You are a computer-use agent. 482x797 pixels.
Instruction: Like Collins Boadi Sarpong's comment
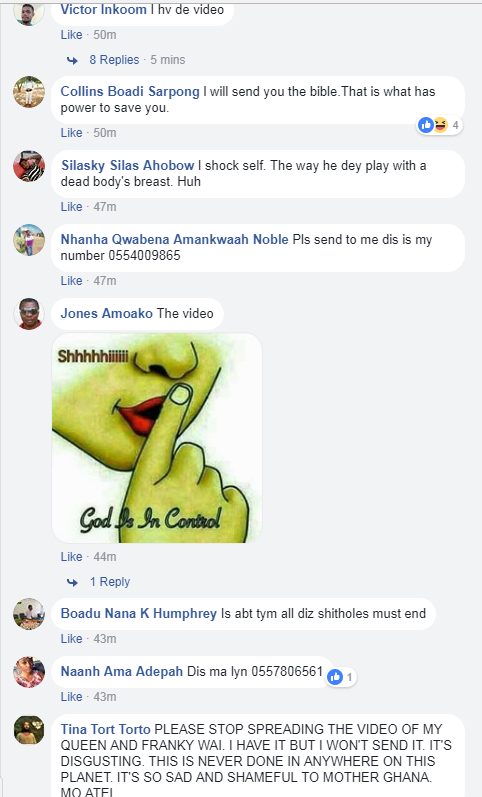[71, 133]
